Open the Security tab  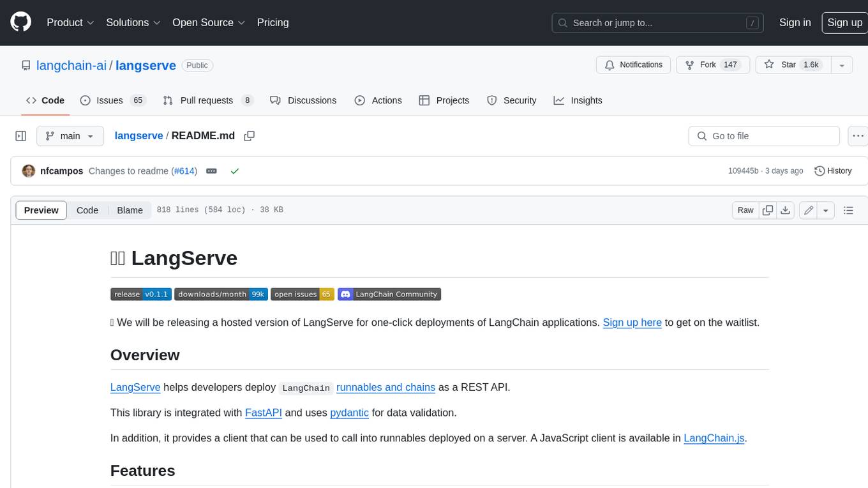pyautogui.click(x=512, y=100)
